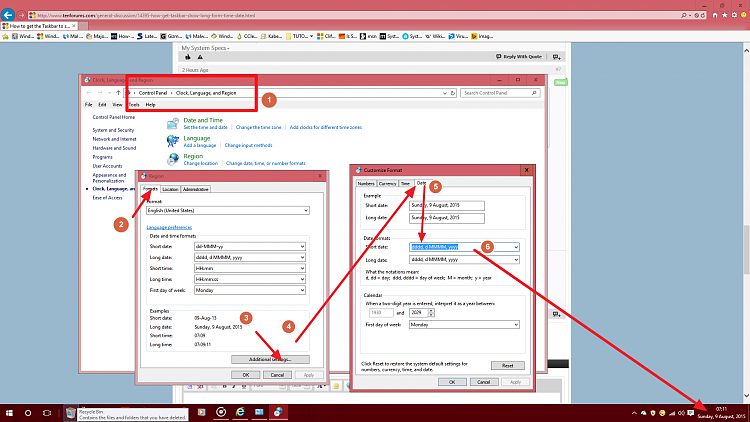Screen dimensions: 750x422
Task: Open the Tools menu in Control Panel
Action: coord(133,104)
